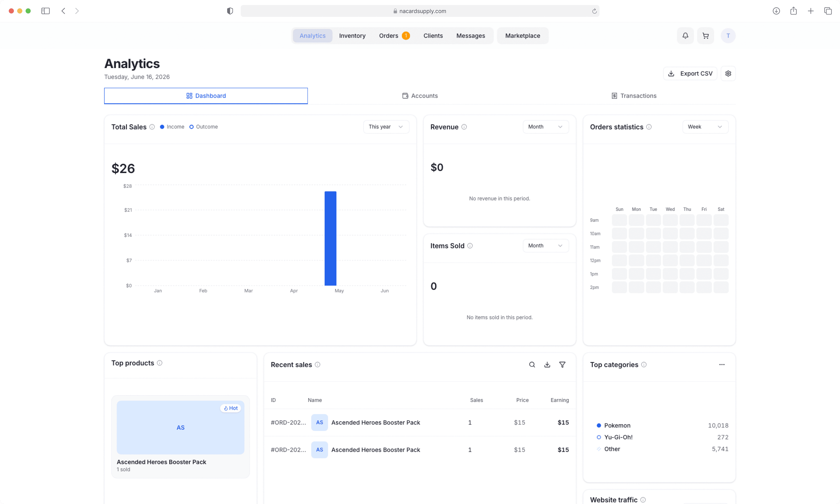Click the Hot badge on product card

231,408
